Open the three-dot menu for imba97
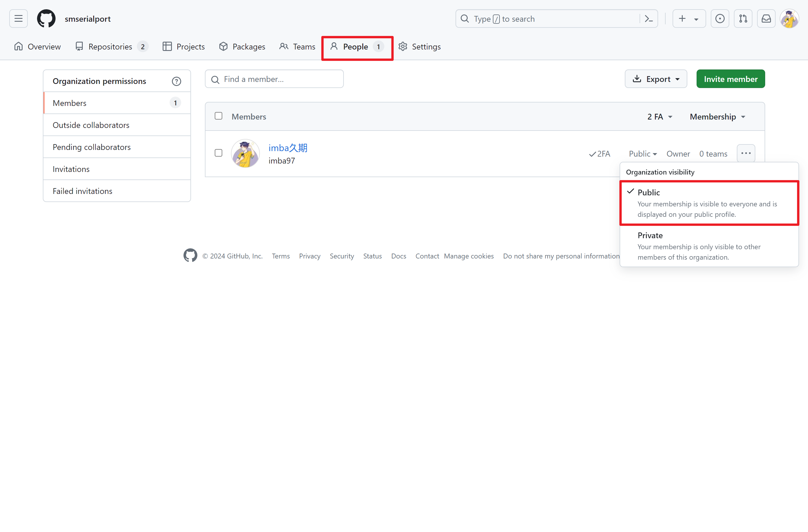The height and width of the screenshot is (532, 808). tap(745, 153)
